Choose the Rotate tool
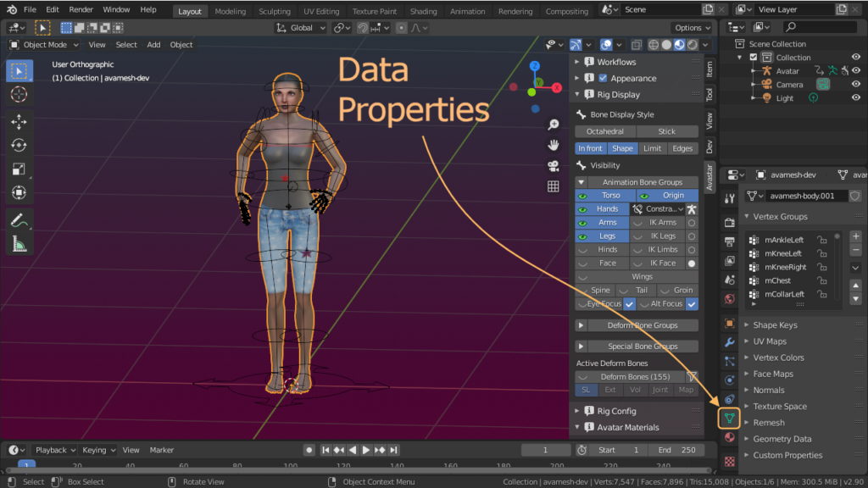Viewport: 868px width, 488px height. point(19,145)
